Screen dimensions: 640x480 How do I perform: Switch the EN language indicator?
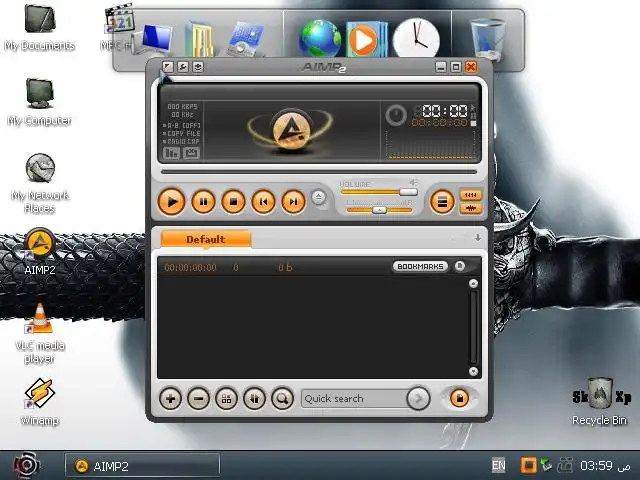[498, 465]
